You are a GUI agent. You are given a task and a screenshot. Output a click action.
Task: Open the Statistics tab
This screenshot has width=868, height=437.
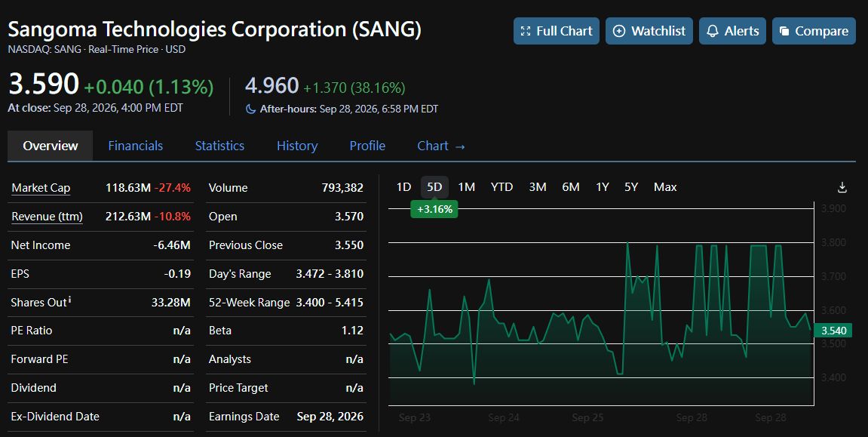coord(219,146)
